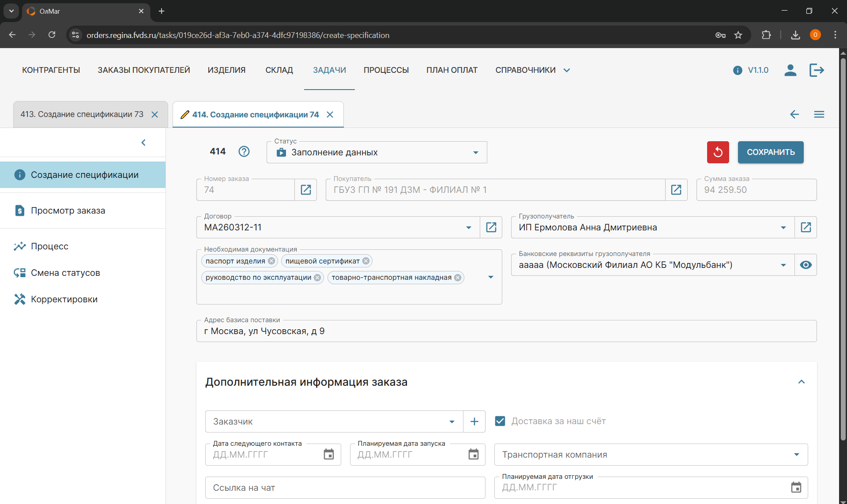Toggle the Доставка за наш счёт checkbox

point(500,421)
